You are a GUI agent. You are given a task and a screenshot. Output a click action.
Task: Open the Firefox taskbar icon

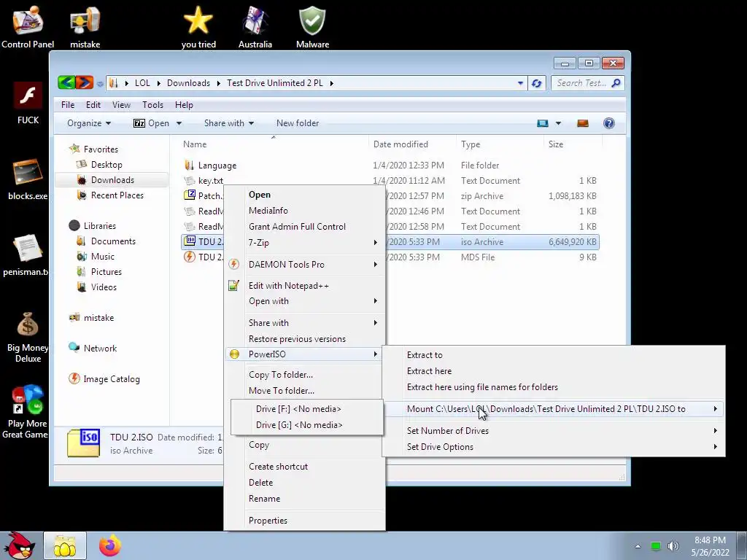(110, 545)
